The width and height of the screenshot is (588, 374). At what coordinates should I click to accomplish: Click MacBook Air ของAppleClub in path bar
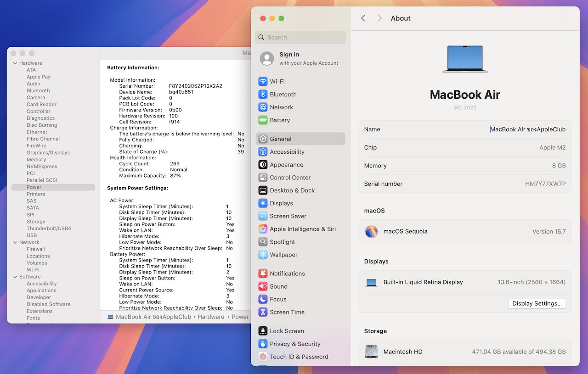pyautogui.click(x=153, y=317)
